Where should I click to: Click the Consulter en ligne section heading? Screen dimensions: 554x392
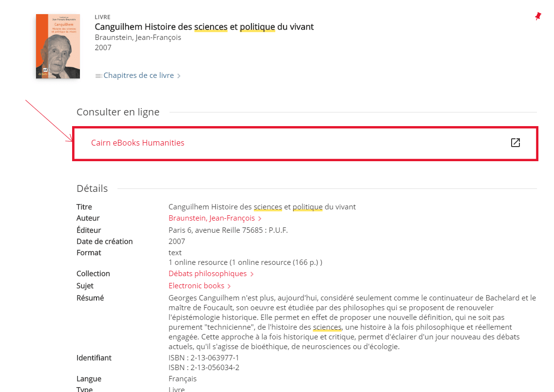click(x=118, y=112)
